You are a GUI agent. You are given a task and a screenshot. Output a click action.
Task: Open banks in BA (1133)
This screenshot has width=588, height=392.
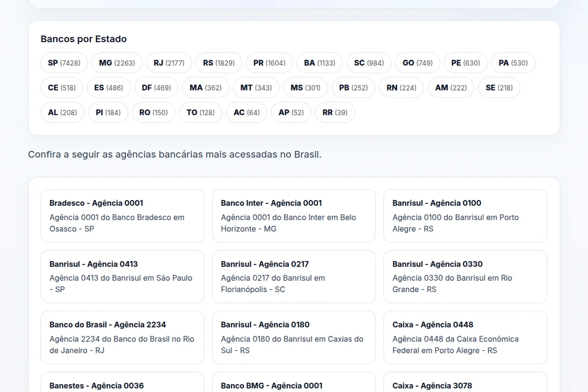[319, 63]
